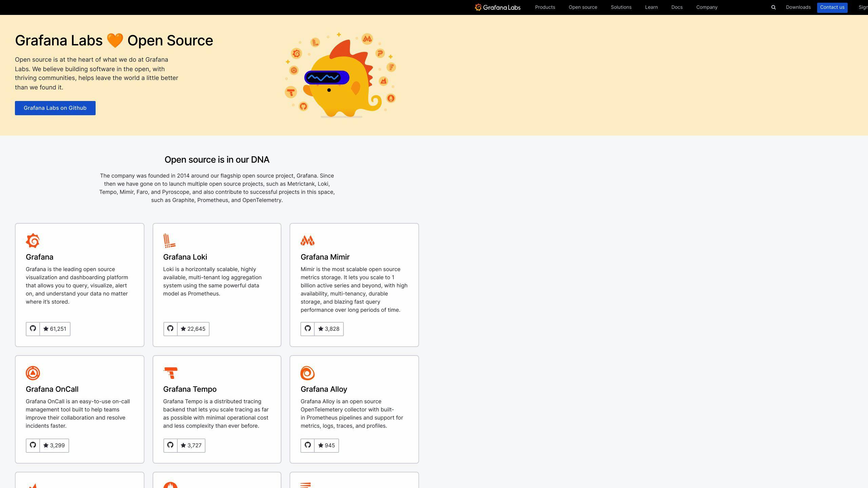Expand the Solutions navigation dropdown
Image resolution: width=868 pixels, height=488 pixels.
[x=621, y=7]
